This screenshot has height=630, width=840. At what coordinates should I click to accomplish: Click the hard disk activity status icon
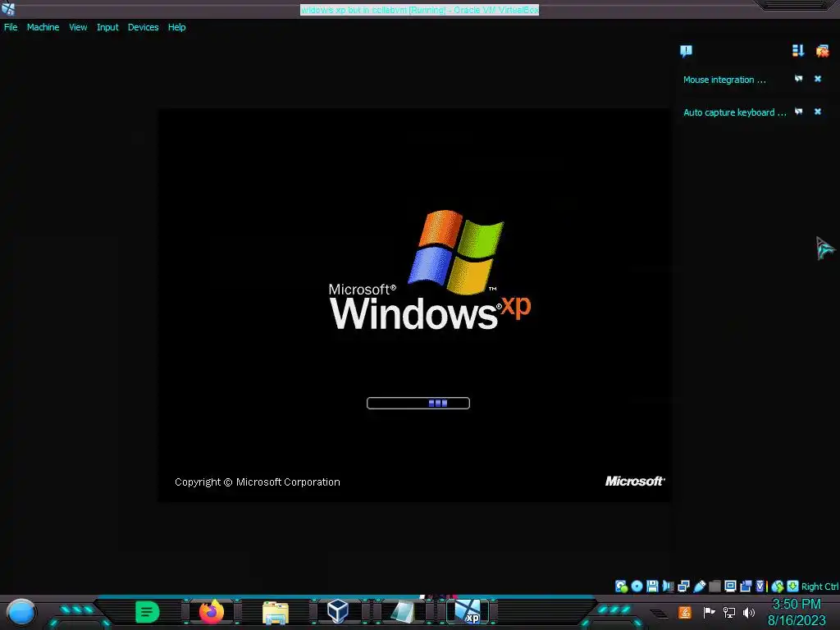[x=621, y=586]
